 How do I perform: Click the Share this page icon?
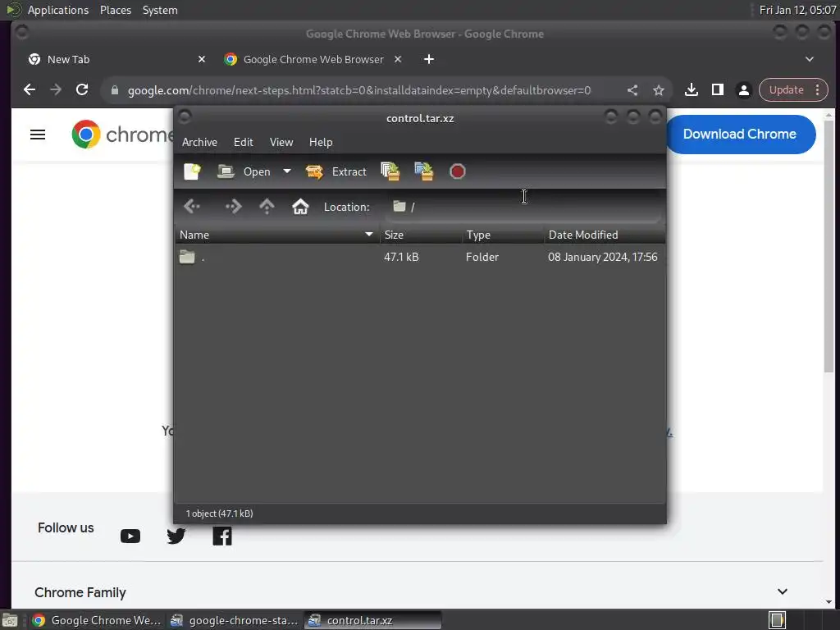click(632, 90)
